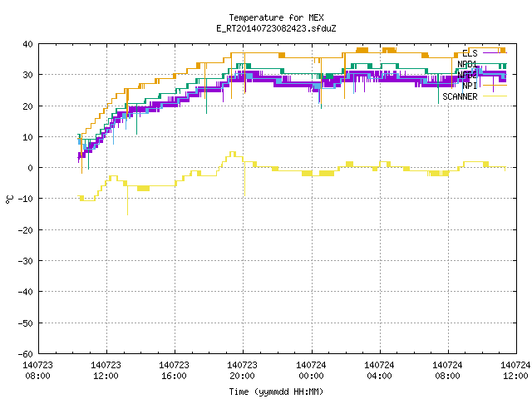The height and width of the screenshot is (399, 532).
Task: Click the y-axis tick value "-50"
Action: click(x=26, y=323)
